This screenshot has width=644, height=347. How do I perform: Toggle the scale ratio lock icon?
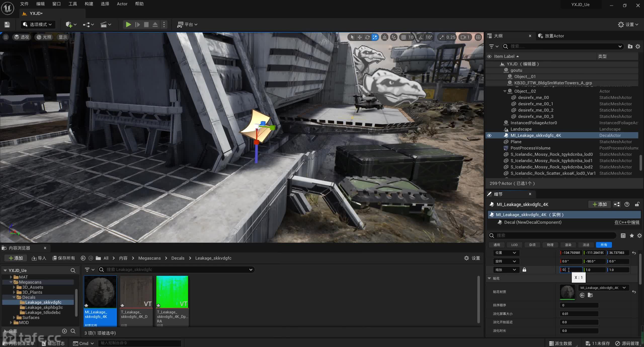(524, 270)
